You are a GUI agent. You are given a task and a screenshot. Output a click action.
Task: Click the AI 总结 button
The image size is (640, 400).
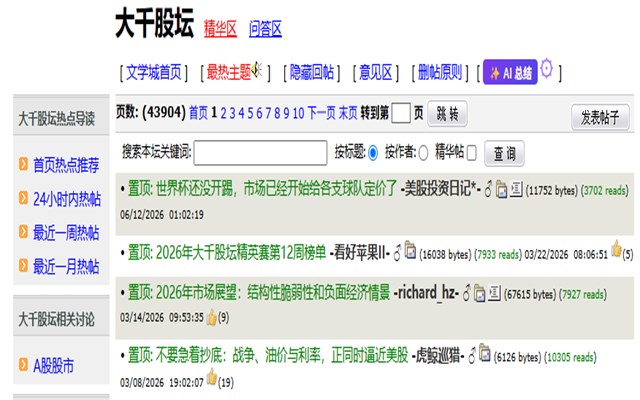tap(510, 72)
